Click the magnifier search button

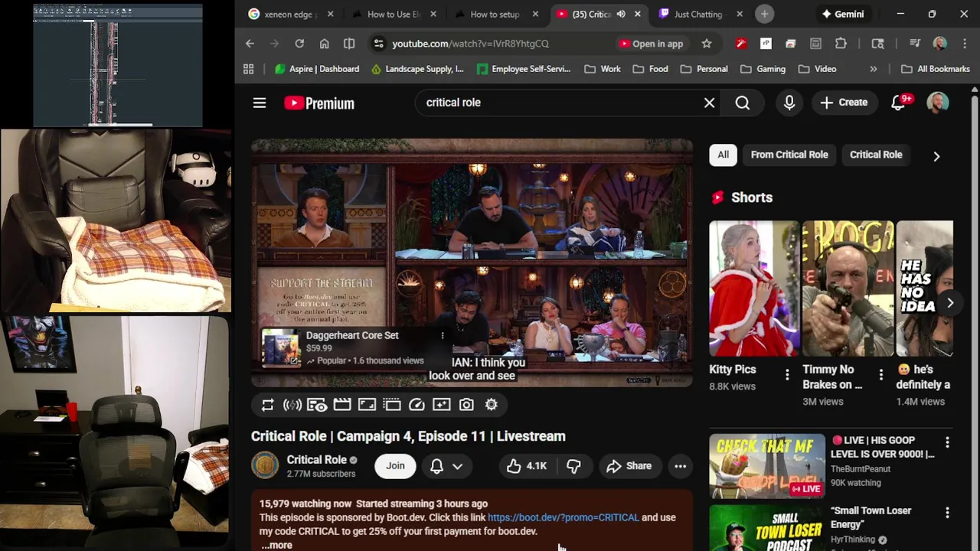point(743,103)
